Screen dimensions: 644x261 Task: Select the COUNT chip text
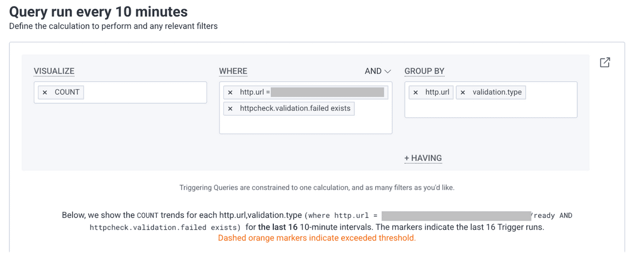pyautogui.click(x=67, y=92)
